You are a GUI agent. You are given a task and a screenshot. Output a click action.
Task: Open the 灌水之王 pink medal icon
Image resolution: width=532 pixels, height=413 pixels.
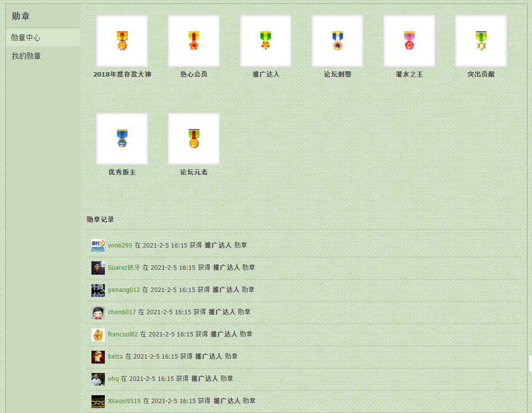pos(409,41)
